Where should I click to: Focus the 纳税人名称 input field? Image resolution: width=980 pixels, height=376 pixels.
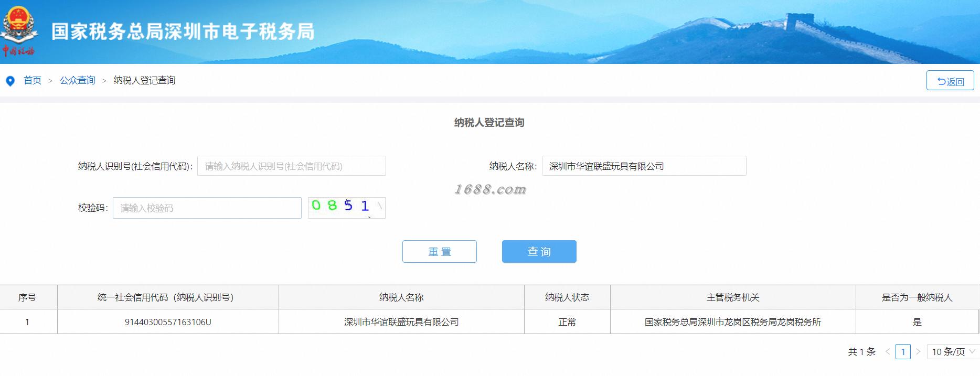click(x=644, y=166)
